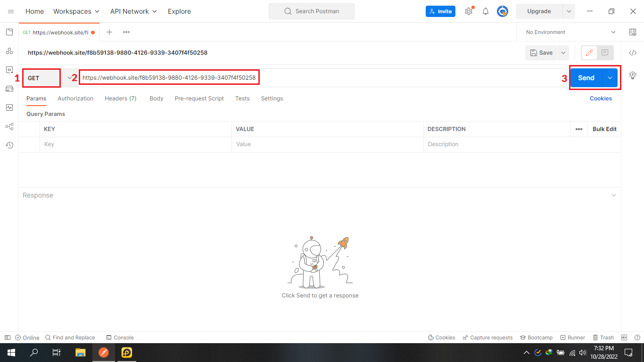Expand the Workspaces menu
This screenshot has width=644, height=362.
pyautogui.click(x=76, y=11)
